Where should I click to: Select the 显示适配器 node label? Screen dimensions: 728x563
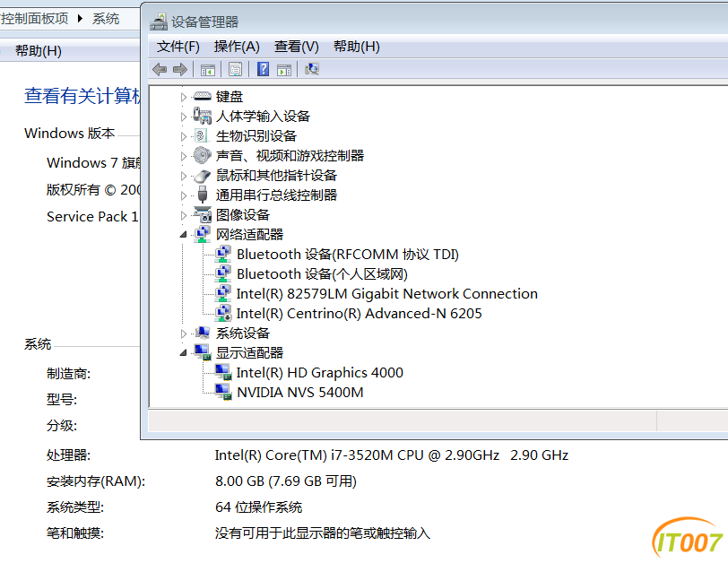pos(249,352)
